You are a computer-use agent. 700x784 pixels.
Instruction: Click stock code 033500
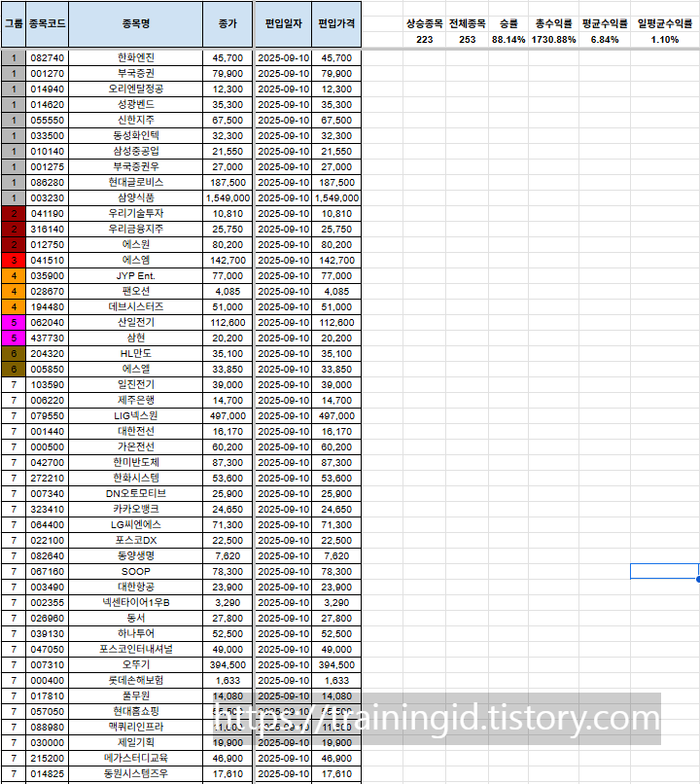47,135
